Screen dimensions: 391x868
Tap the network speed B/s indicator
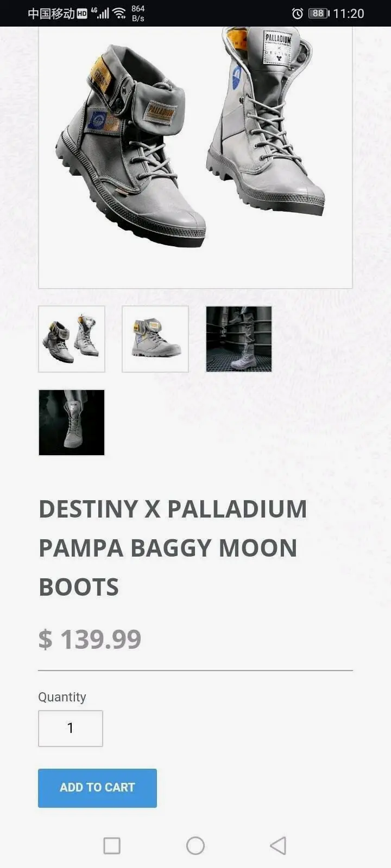click(x=138, y=14)
